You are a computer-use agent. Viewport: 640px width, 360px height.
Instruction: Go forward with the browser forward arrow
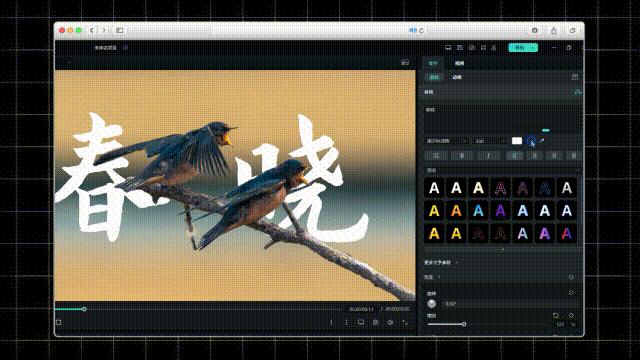pyautogui.click(x=104, y=30)
